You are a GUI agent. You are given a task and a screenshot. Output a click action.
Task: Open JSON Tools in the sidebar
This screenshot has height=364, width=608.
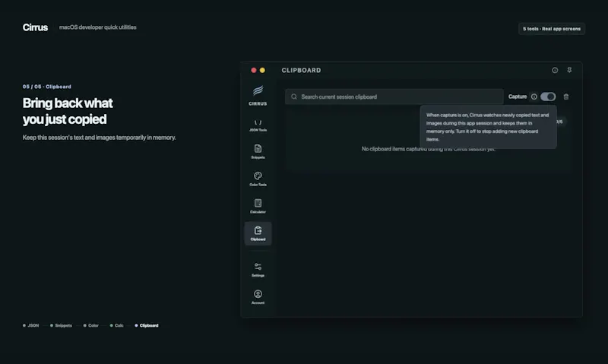tap(258, 125)
